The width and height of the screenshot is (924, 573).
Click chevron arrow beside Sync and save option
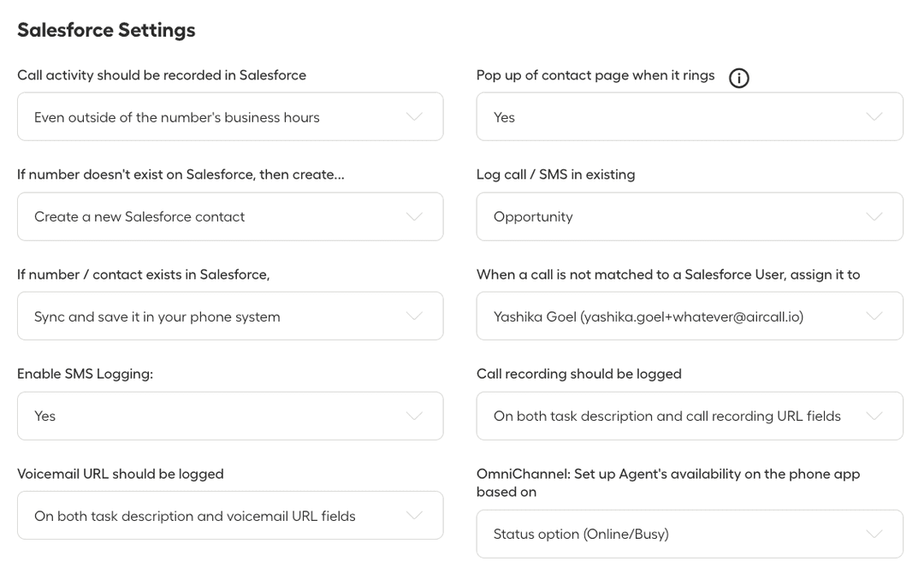414,316
